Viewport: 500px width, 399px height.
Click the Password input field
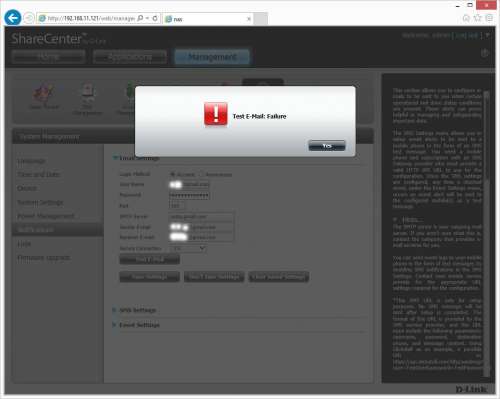tap(189, 195)
